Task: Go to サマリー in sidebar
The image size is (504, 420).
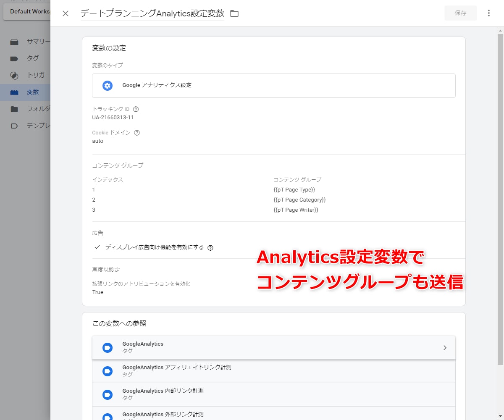Action: (25, 42)
